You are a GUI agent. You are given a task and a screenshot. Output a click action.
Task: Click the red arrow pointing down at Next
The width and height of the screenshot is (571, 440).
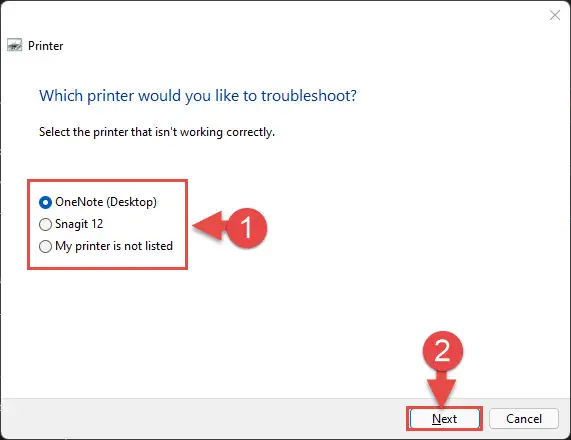442,389
